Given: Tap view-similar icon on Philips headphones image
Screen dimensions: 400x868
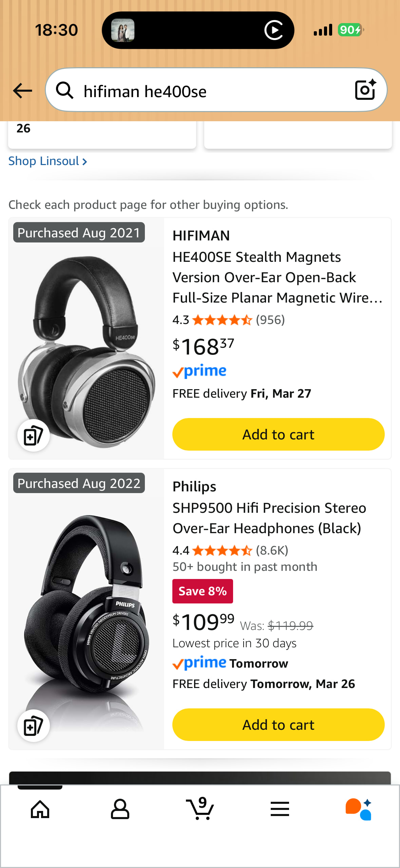Looking at the screenshot, I should pos(33,726).
